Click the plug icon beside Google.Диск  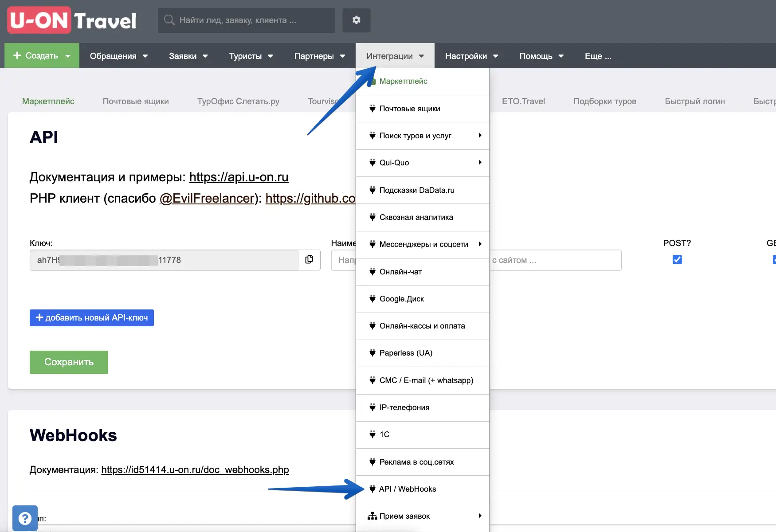click(x=372, y=299)
